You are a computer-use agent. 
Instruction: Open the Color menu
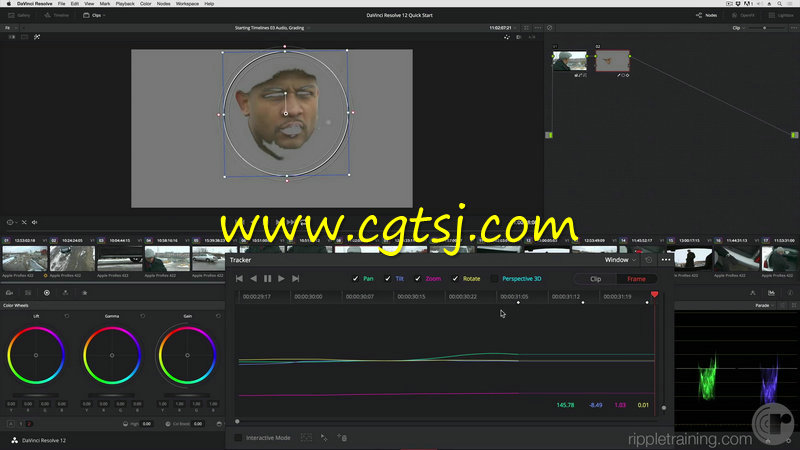click(x=145, y=4)
